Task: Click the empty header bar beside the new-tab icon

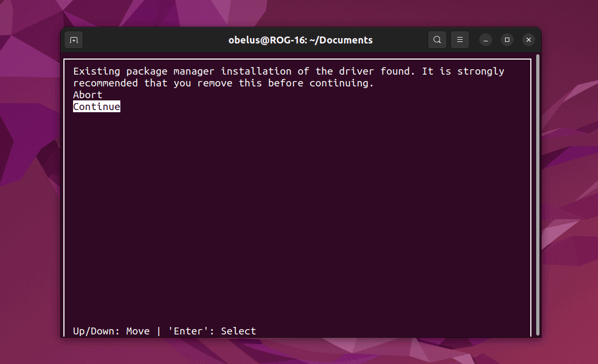Action: tap(153, 40)
